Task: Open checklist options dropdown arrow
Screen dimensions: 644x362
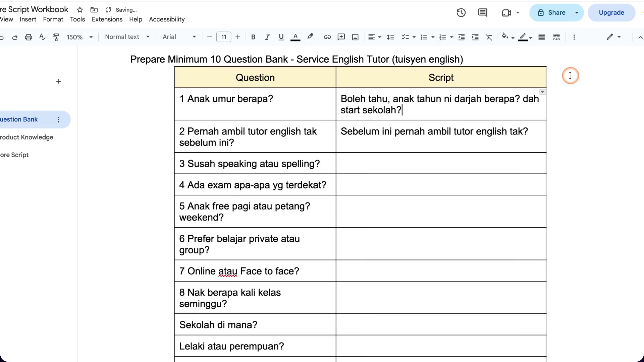Action: coord(414,37)
